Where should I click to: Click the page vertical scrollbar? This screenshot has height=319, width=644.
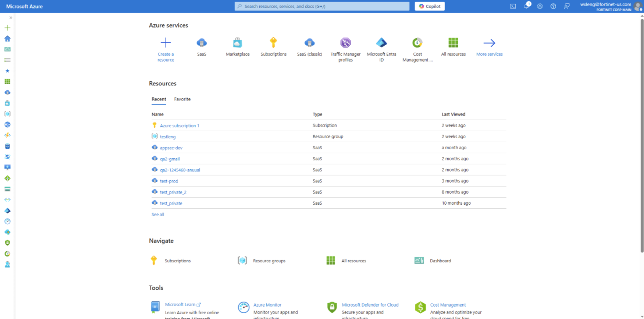(641, 133)
